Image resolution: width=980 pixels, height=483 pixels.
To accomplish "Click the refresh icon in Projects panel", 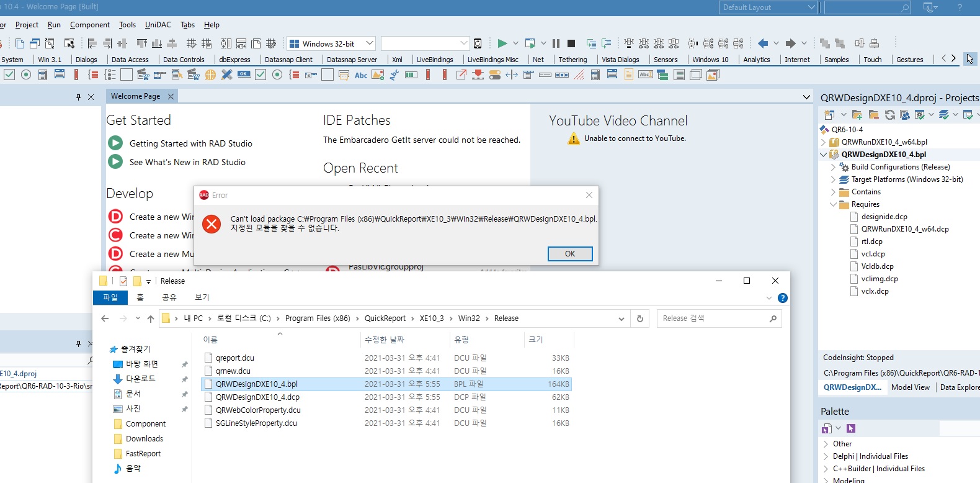I will (x=890, y=115).
